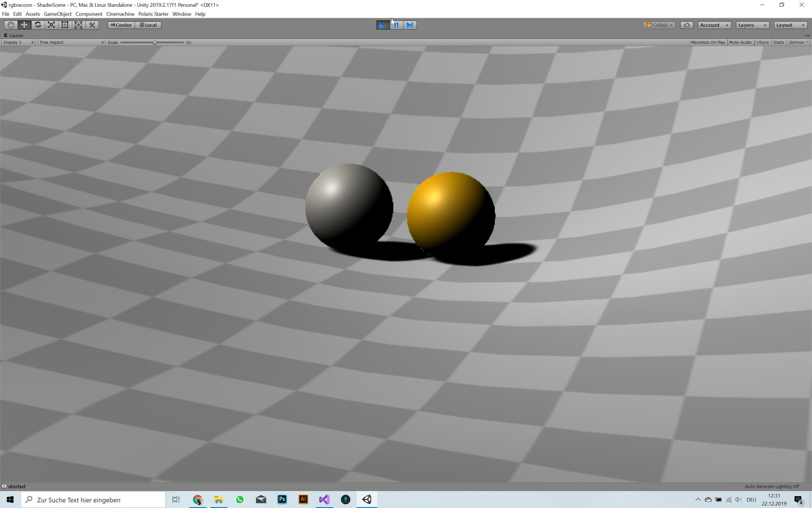The width and height of the screenshot is (812, 508).
Task: Open Game tab context menu
Action: pos(807,36)
